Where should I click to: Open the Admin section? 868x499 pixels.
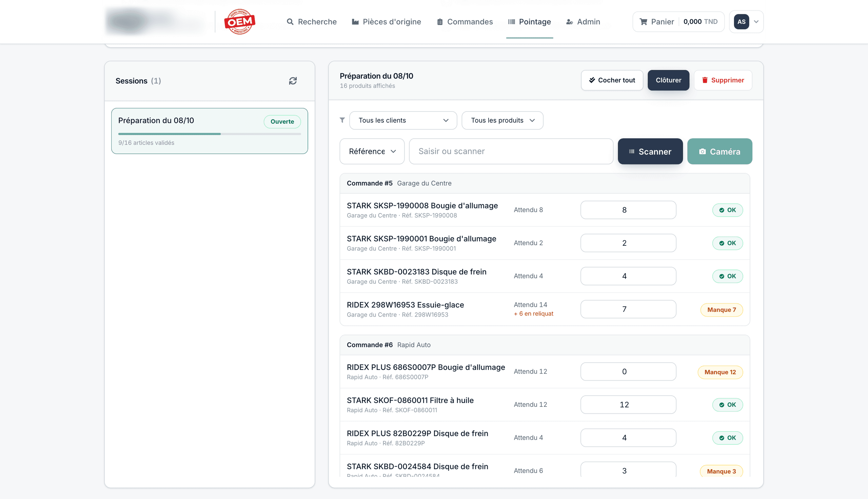pos(583,22)
